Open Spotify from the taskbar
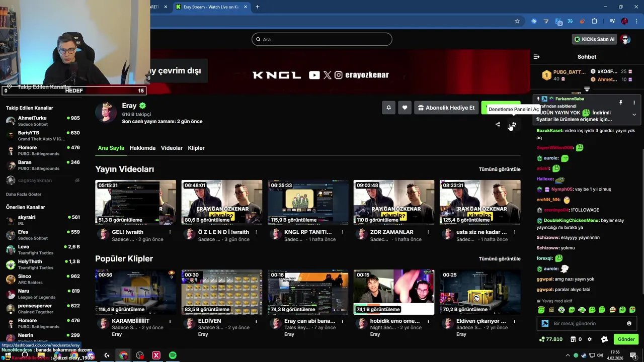The height and width of the screenshot is (362, 644). click(x=173, y=355)
